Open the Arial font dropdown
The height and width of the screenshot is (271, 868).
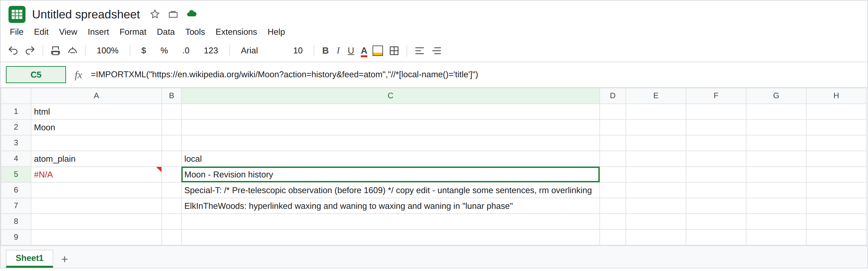tap(249, 51)
